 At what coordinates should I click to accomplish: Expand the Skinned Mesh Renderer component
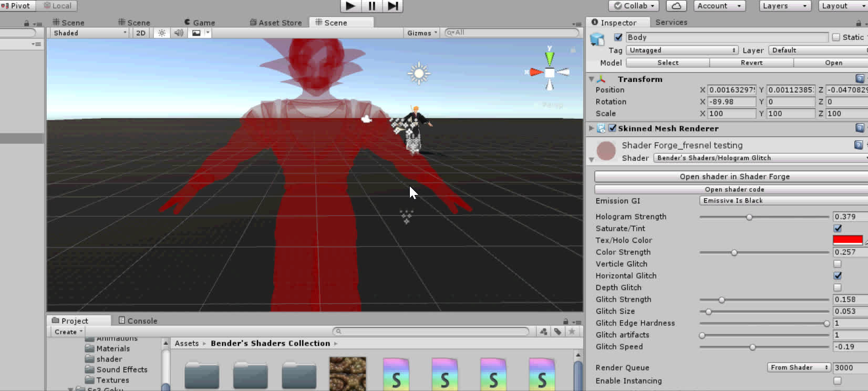click(592, 128)
